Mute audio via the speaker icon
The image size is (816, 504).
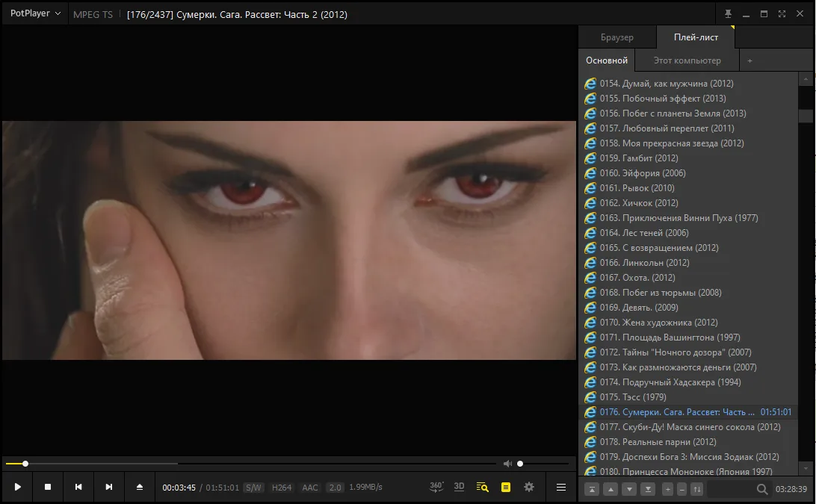tap(507, 464)
